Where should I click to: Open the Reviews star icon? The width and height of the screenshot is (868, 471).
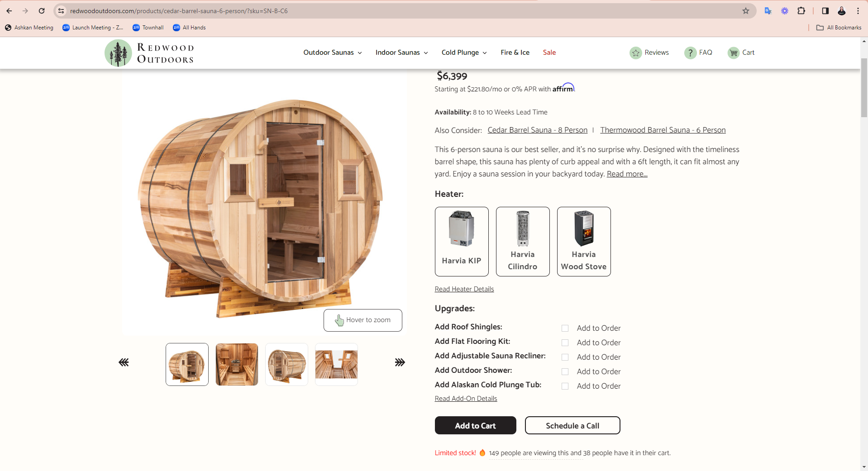(x=635, y=53)
